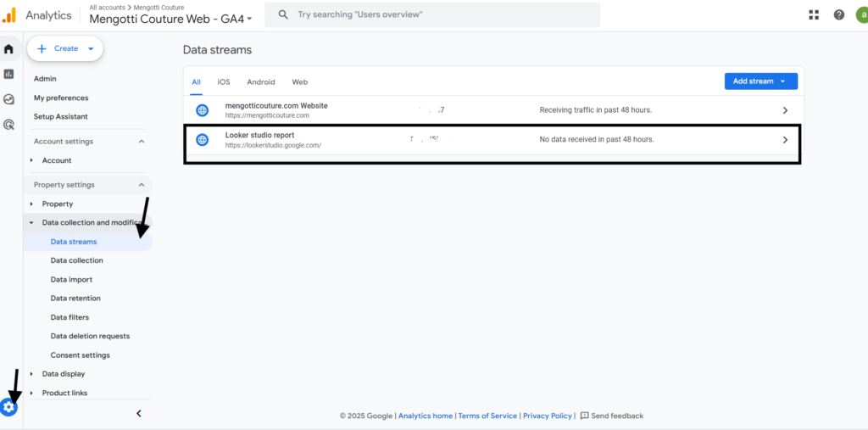Open the Help question mark icon

tap(839, 15)
